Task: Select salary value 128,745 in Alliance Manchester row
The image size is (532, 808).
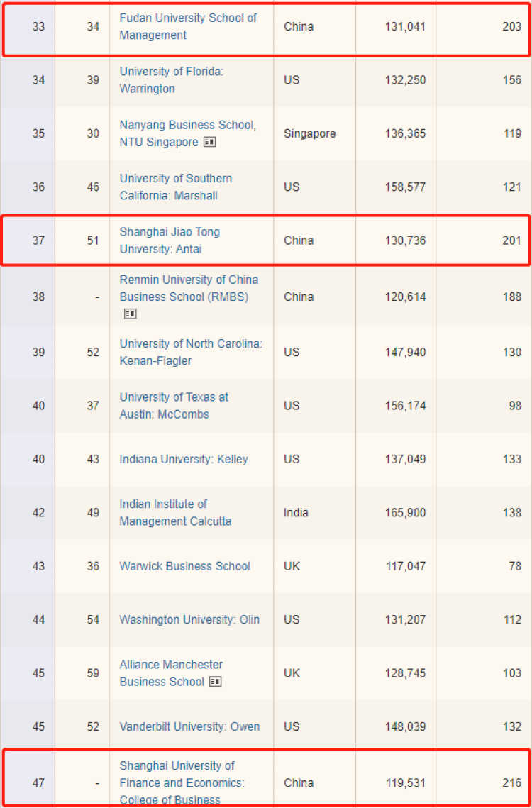Action: pyautogui.click(x=405, y=673)
